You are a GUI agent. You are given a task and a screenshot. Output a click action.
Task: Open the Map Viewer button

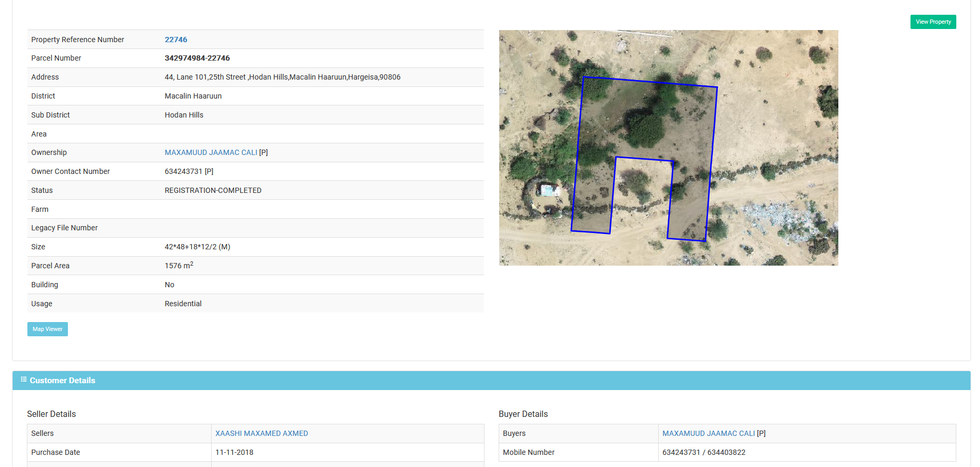point(47,329)
